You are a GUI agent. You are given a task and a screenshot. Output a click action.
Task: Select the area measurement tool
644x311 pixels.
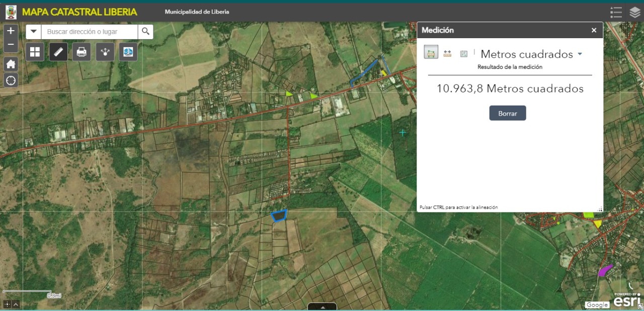(431, 52)
